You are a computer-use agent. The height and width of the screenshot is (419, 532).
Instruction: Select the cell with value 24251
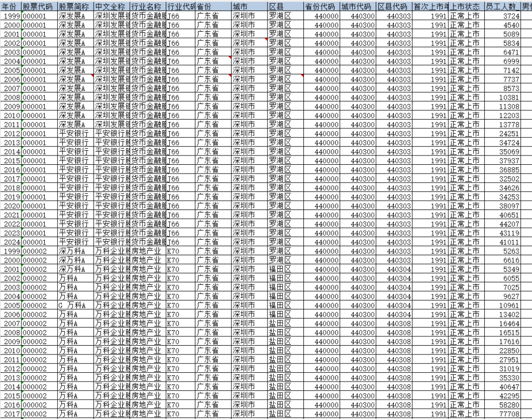pos(502,133)
